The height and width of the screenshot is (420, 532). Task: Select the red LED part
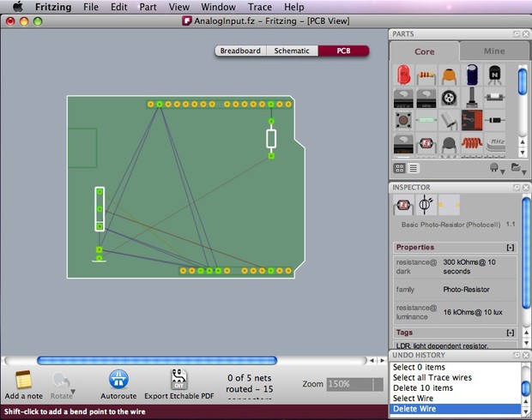[x=403, y=75]
